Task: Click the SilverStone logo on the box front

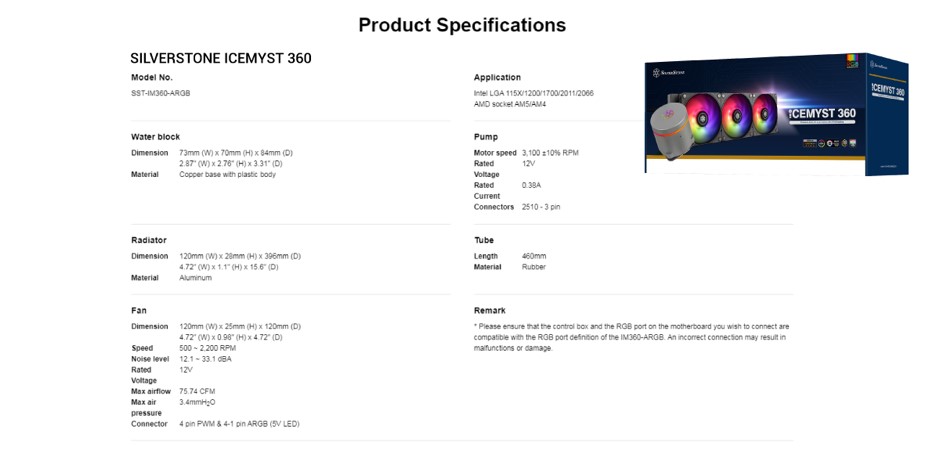Action: 669,72
